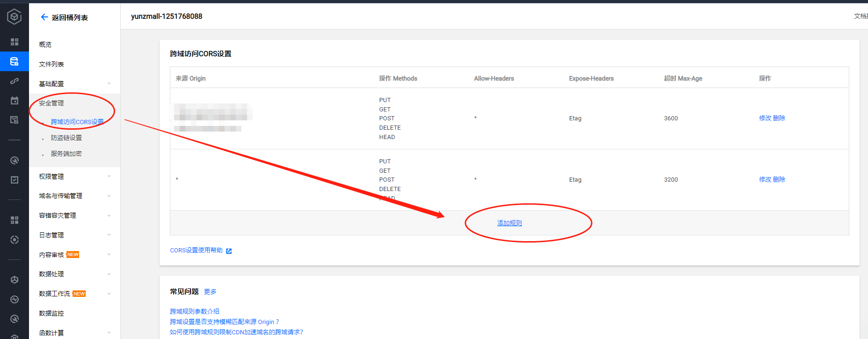Click the heartbeat pulse icon in dark sidebar
The image size is (868, 339).
(15, 300)
